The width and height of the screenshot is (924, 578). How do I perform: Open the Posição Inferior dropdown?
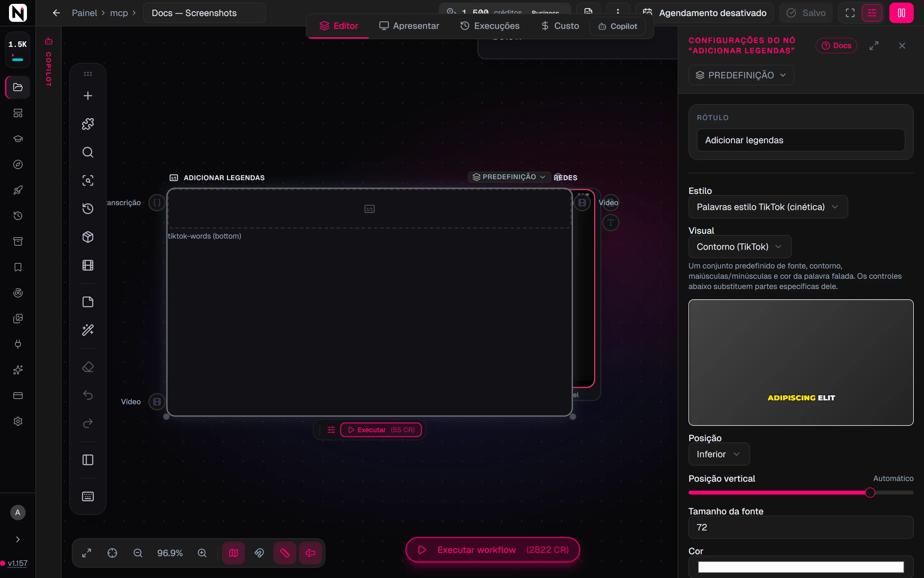719,454
